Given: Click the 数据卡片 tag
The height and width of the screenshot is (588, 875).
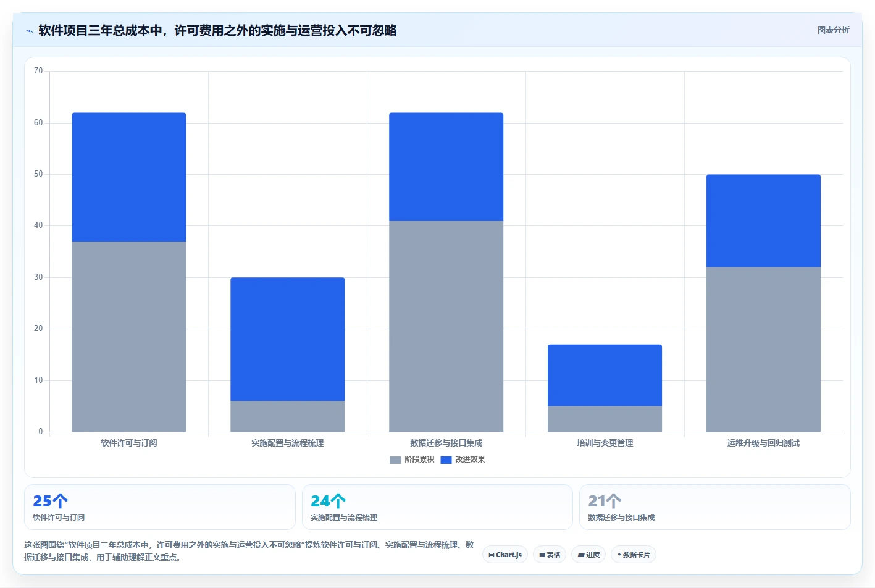Looking at the screenshot, I should (x=633, y=555).
